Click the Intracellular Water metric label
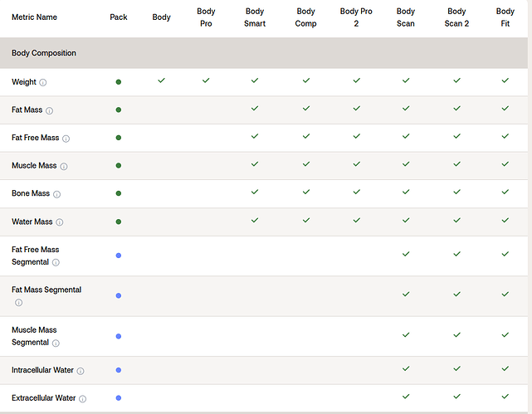 coord(42,370)
